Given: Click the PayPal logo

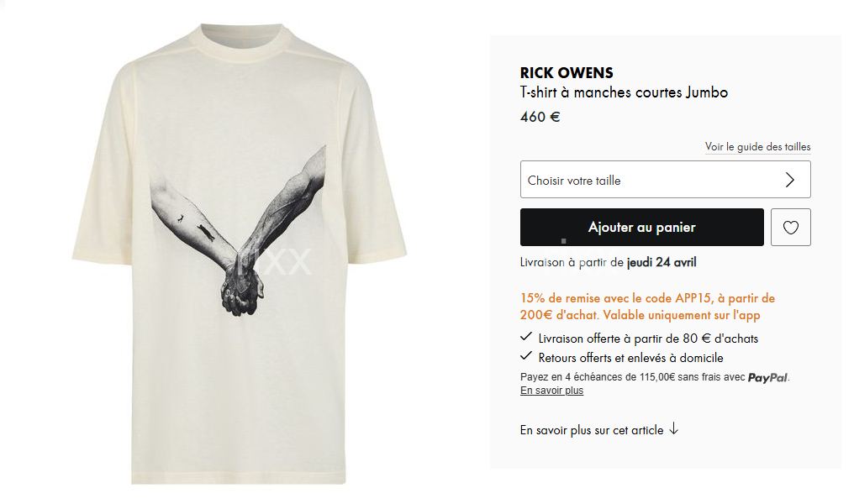Looking at the screenshot, I should [x=767, y=377].
